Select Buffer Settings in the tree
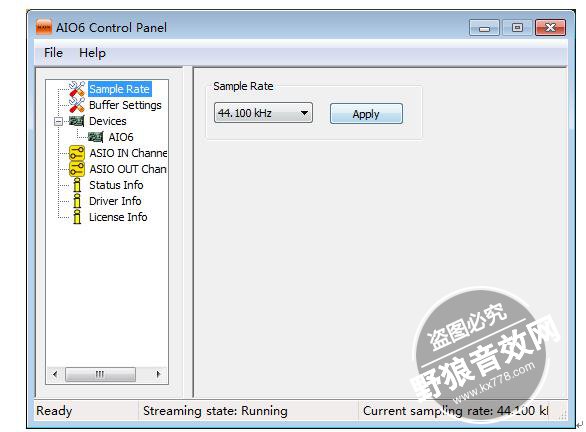The image size is (586, 432). [125, 105]
